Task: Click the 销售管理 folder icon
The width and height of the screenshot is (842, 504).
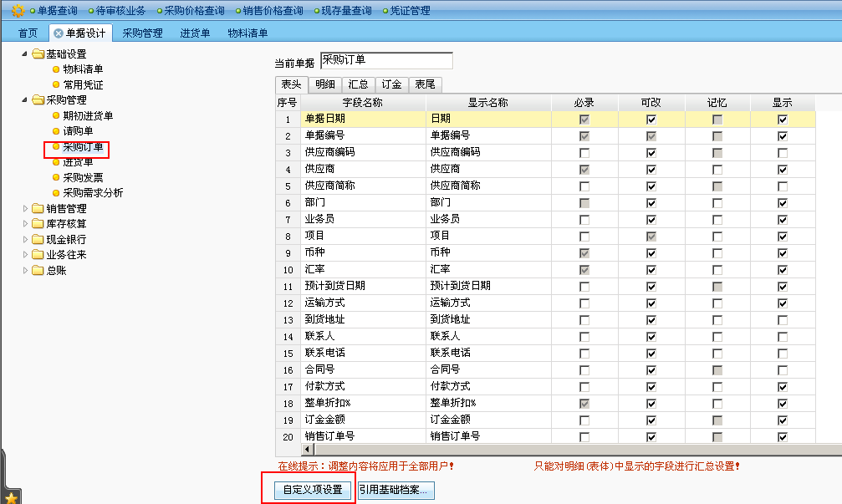Action: click(x=38, y=208)
